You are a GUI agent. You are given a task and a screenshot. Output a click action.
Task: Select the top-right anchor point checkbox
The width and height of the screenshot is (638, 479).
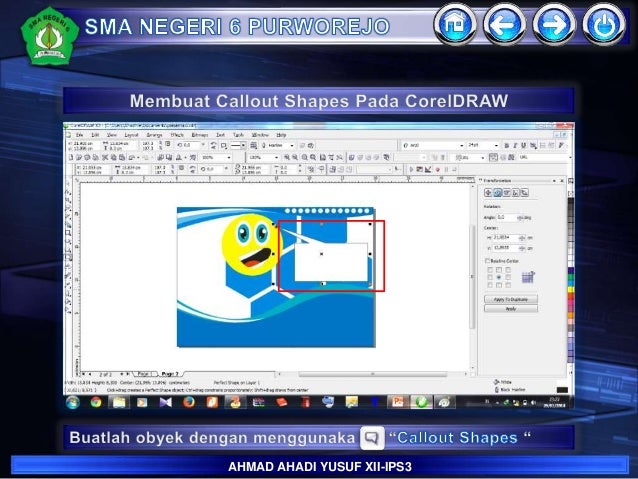point(508,270)
